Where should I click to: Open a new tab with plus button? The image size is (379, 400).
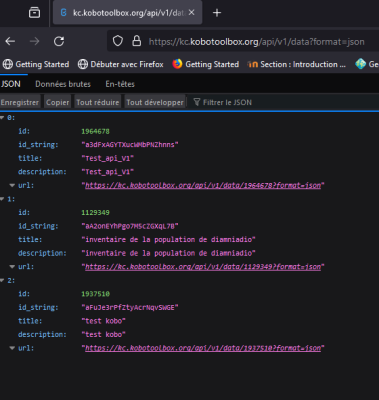click(x=217, y=13)
